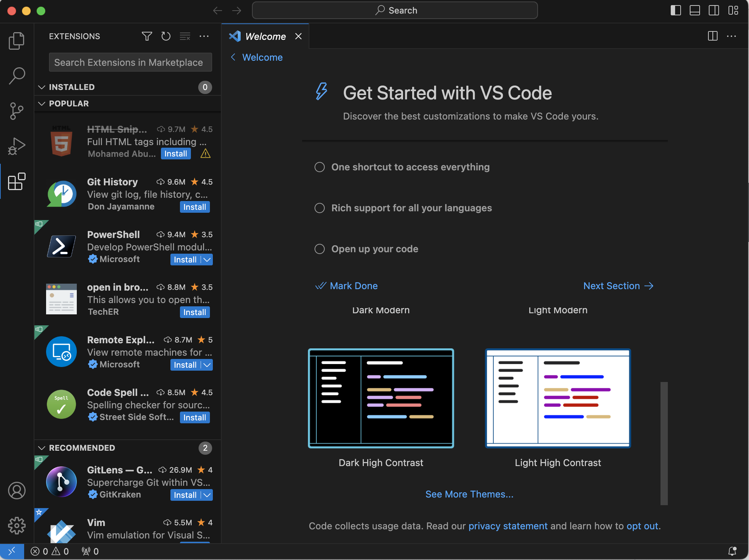The width and height of the screenshot is (749, 560).
Task: Go to Next Section
Action: 618,286
